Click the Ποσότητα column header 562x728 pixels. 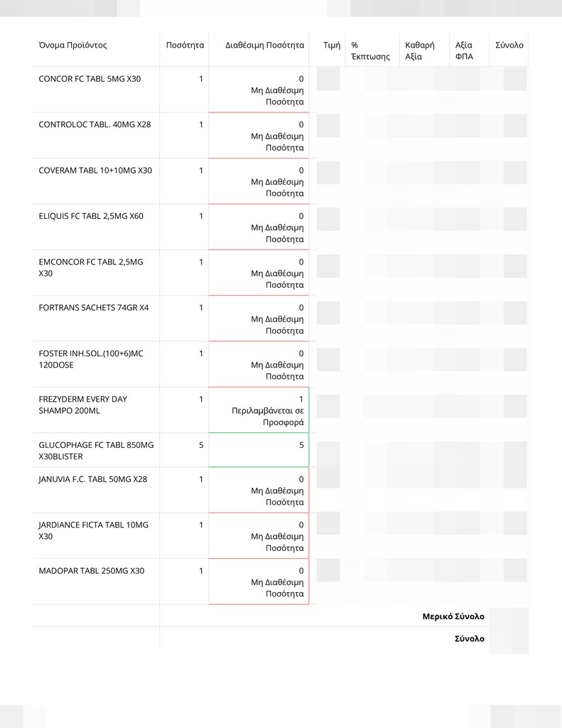[x=185, y=45]
